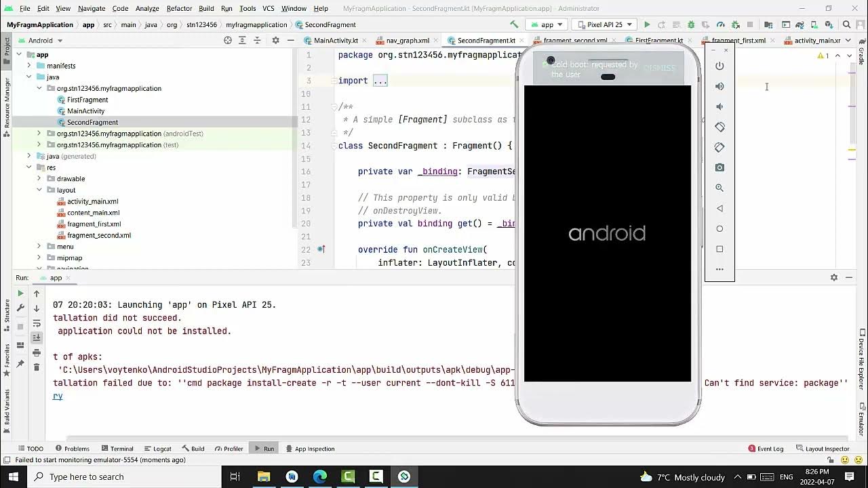The width and height of the screenshot is (868, 488).
Task: Click Windows Start button
Action: (x=14, y=476)
